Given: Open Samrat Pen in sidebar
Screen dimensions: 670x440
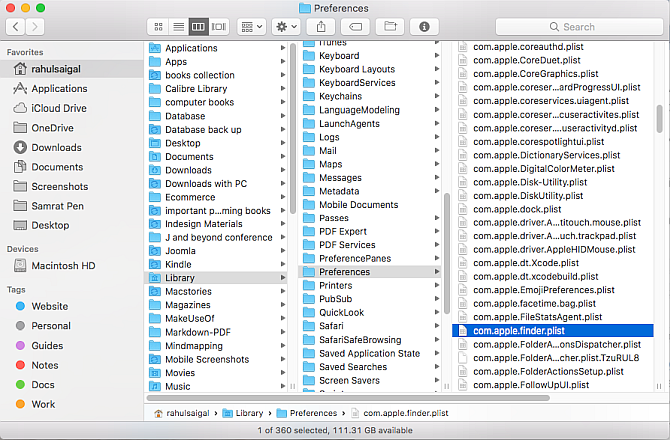Looking at the screenshot, I should pos(72,206).
